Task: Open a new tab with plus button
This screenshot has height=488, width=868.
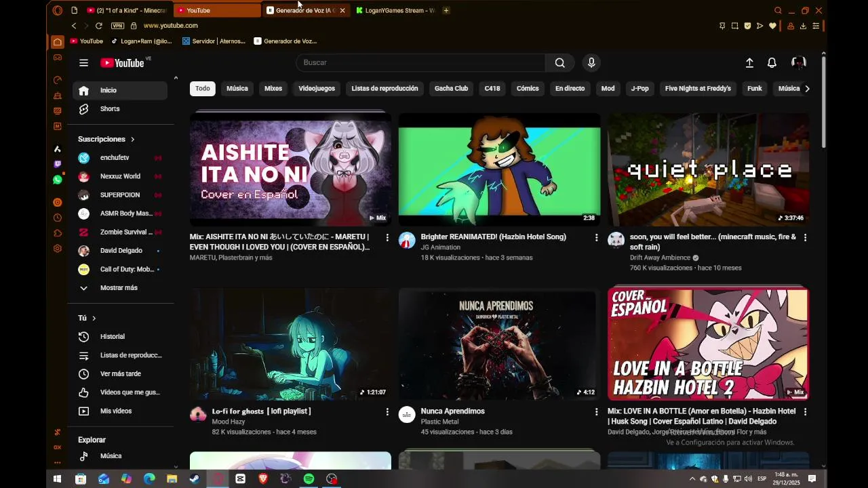Action: (446, 10)
